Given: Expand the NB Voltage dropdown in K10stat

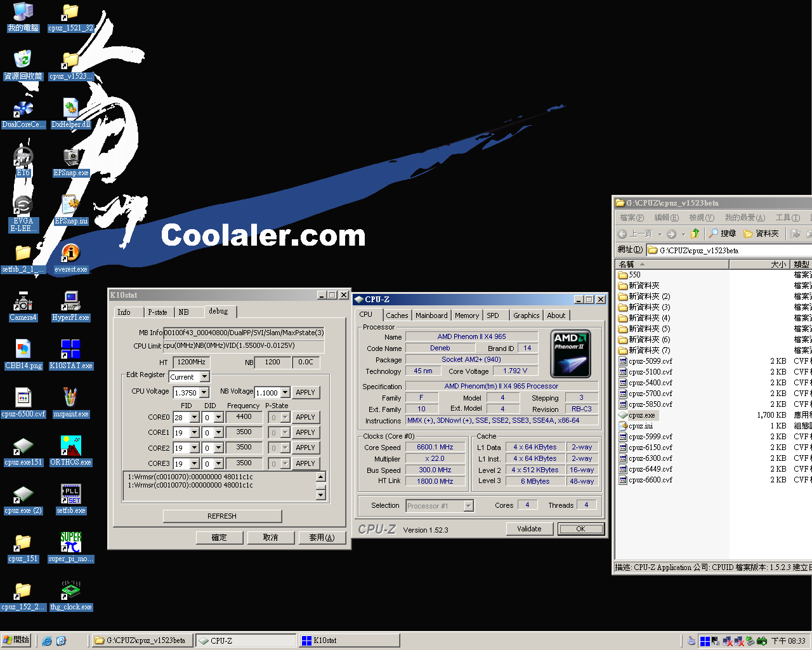Looking at the screenshot, I should (x=285, y=393).
